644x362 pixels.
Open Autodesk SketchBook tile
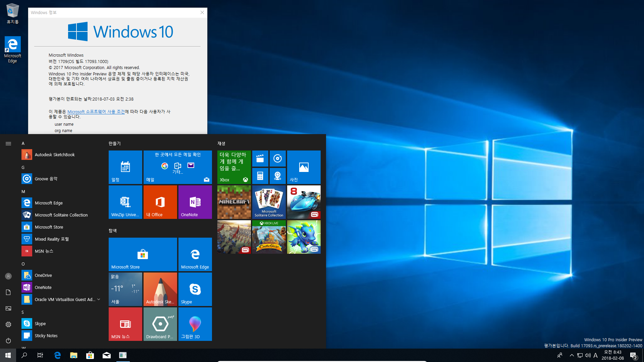[160, 289]
